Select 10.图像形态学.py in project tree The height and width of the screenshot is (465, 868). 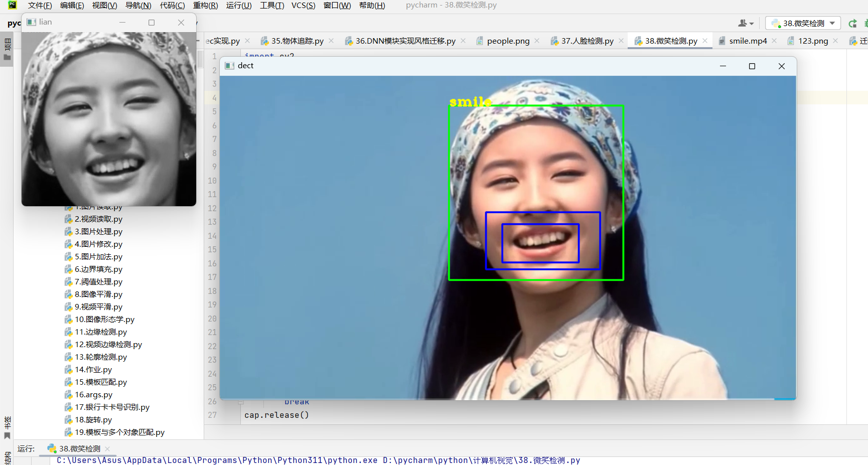(x=99, y=320)
